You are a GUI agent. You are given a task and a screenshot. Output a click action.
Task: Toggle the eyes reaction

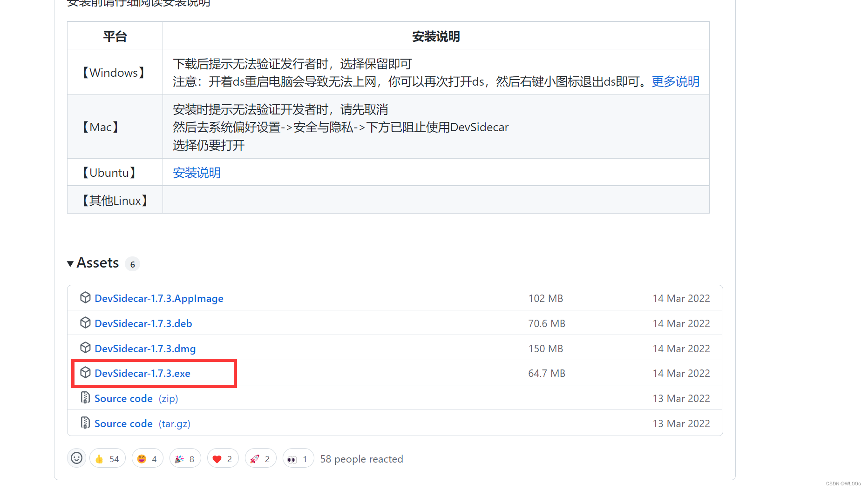[x=298, y=458]
